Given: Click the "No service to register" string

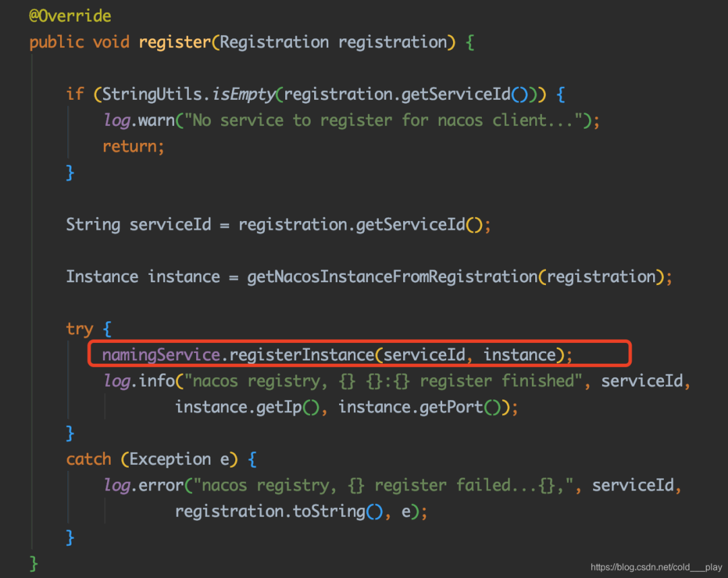Looking at the screenshot, I should tap(387, 121).
